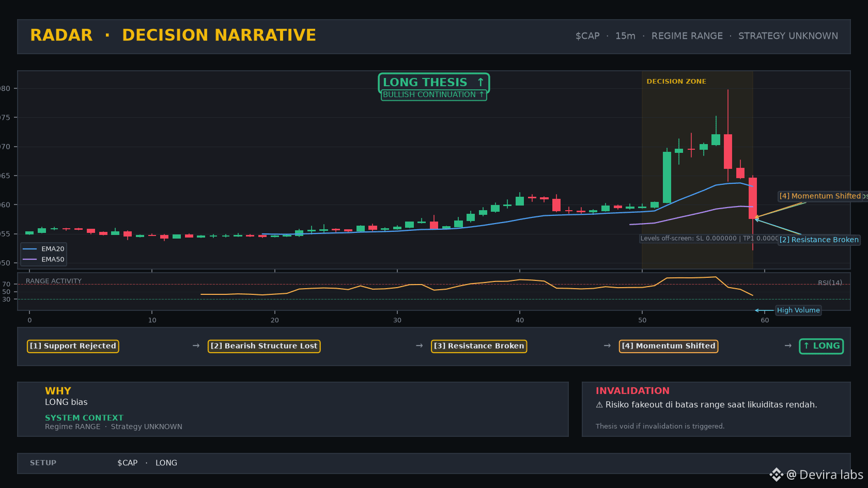Click the Momentum Shifted chart annotation

tap(823, 196)
